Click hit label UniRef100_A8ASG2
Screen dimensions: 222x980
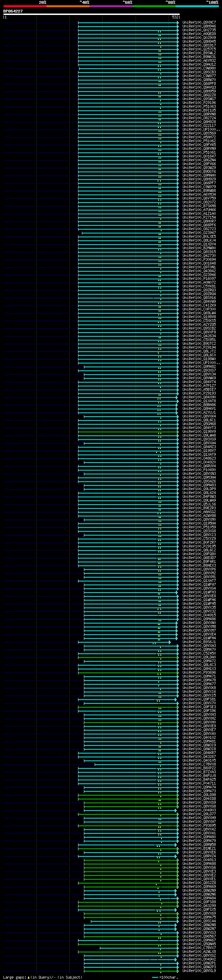[x=199, y=512]
